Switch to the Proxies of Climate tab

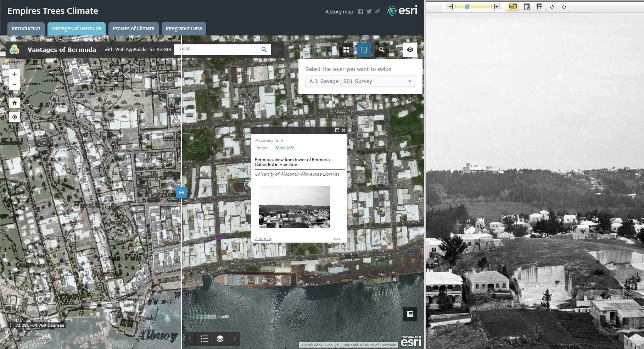click(133, 28)
